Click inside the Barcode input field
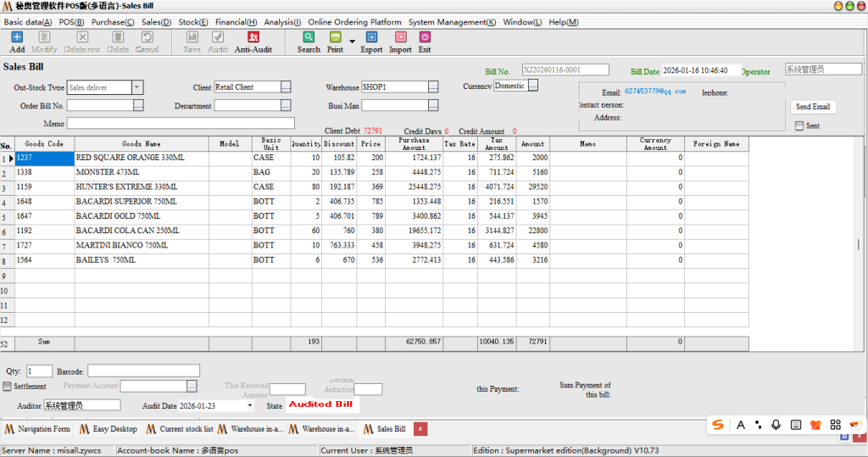Viewport: 868px width, 457px height. tap(143, 371)
